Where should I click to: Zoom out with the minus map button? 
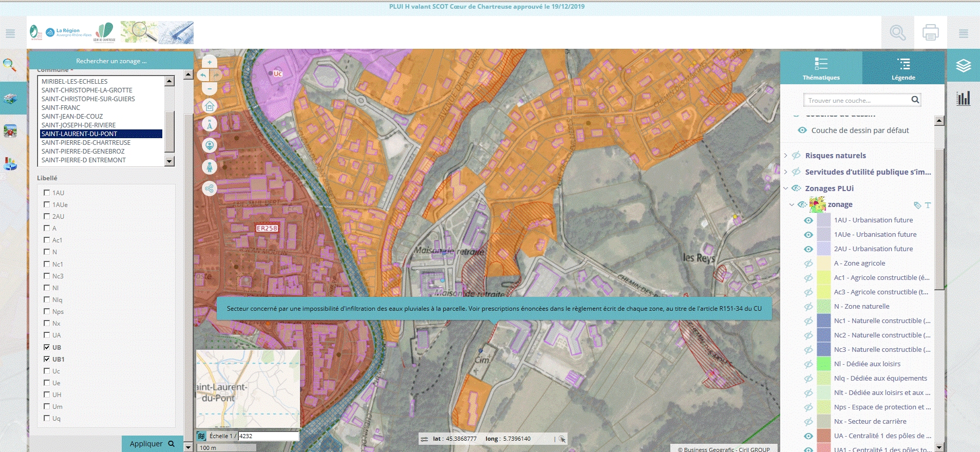point(210,88)
